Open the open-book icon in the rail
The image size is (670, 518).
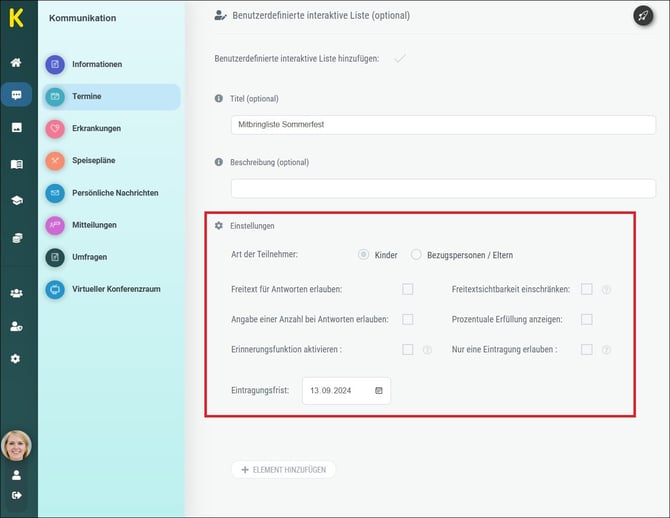16,164
